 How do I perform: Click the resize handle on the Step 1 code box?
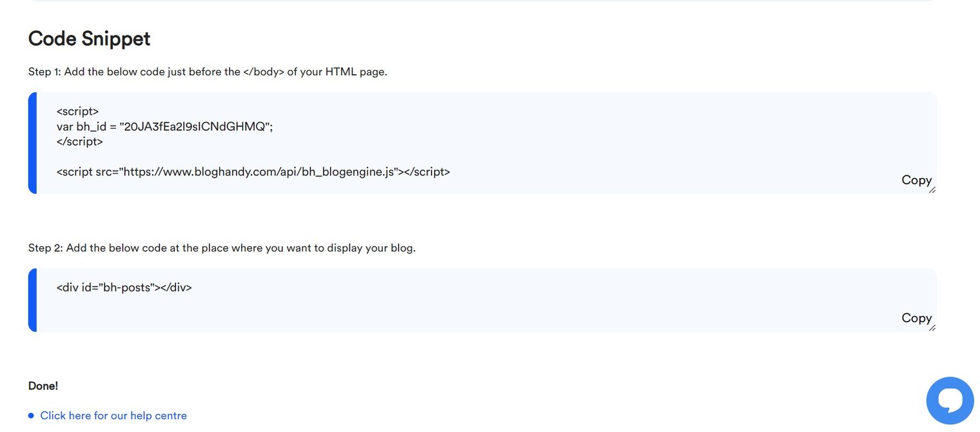[x=932, y=190]
